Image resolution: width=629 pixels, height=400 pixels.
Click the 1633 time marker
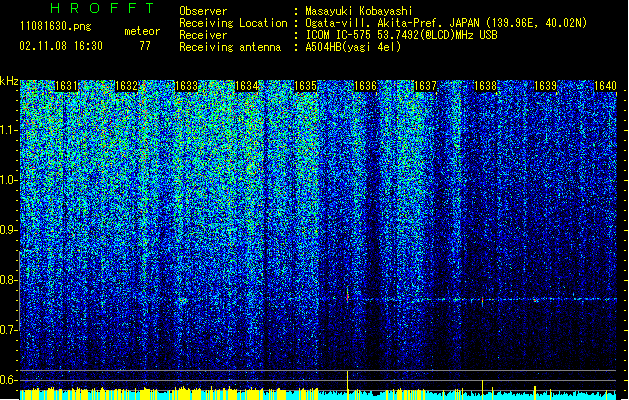186,86
